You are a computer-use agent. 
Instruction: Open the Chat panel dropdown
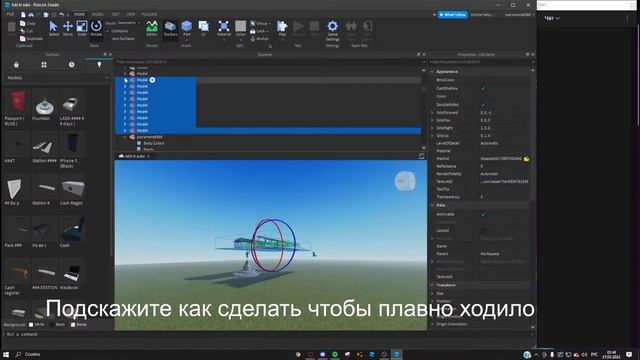[x=552, y=18]
